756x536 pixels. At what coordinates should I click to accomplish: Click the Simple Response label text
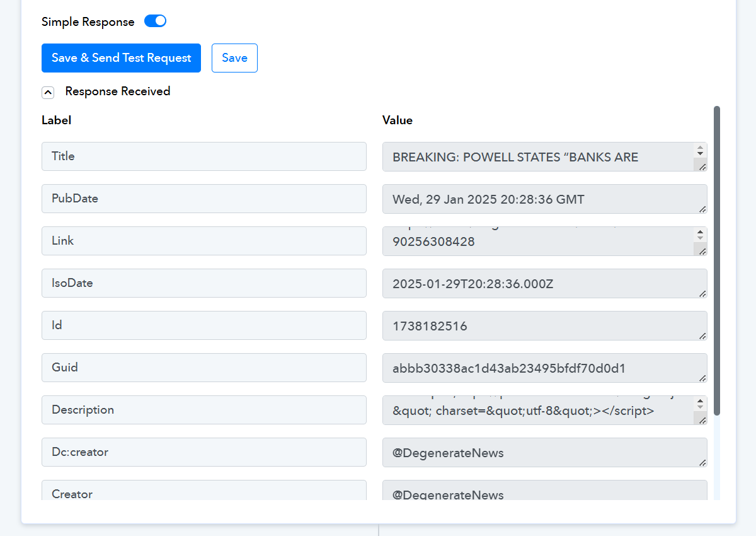(88, 22)
